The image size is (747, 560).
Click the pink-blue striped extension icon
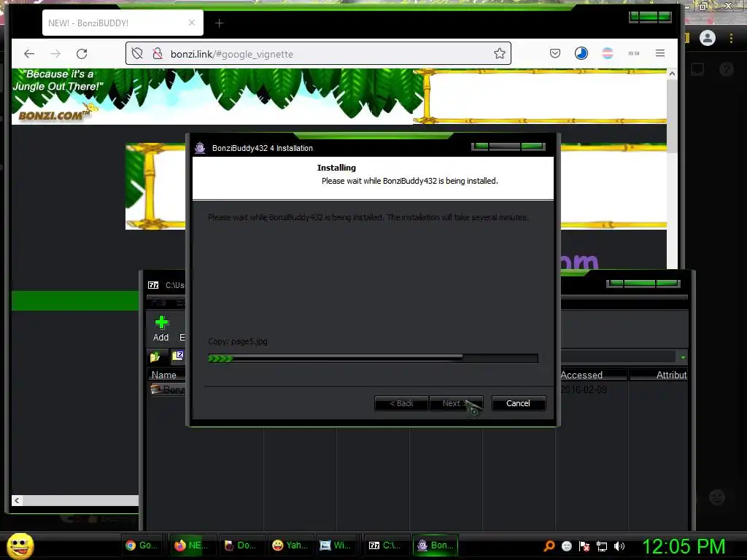pos(608,53)
